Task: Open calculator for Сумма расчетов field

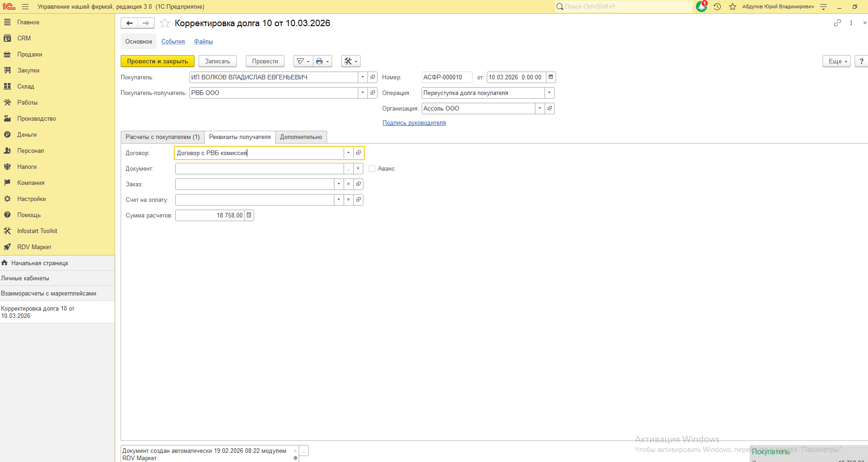Action: (249, 215)
